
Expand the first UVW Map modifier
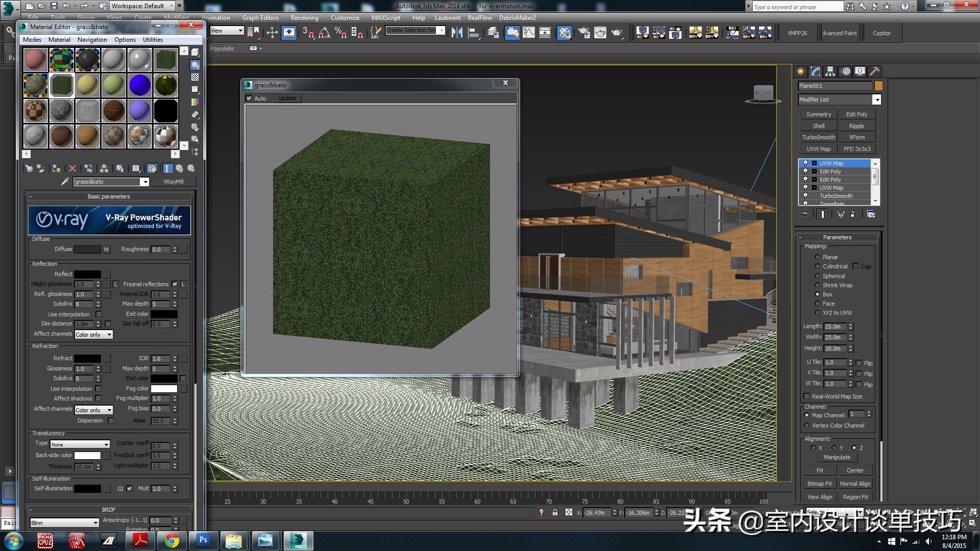click(x=814, y=163)
